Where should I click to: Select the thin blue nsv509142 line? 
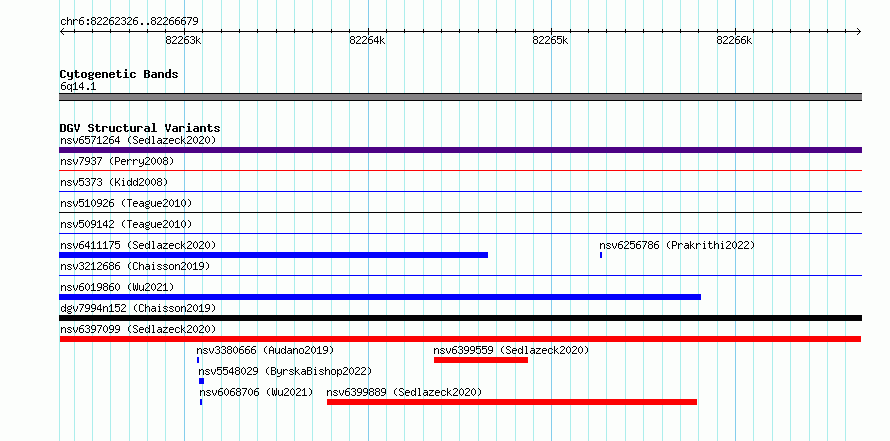click(460, 233)
